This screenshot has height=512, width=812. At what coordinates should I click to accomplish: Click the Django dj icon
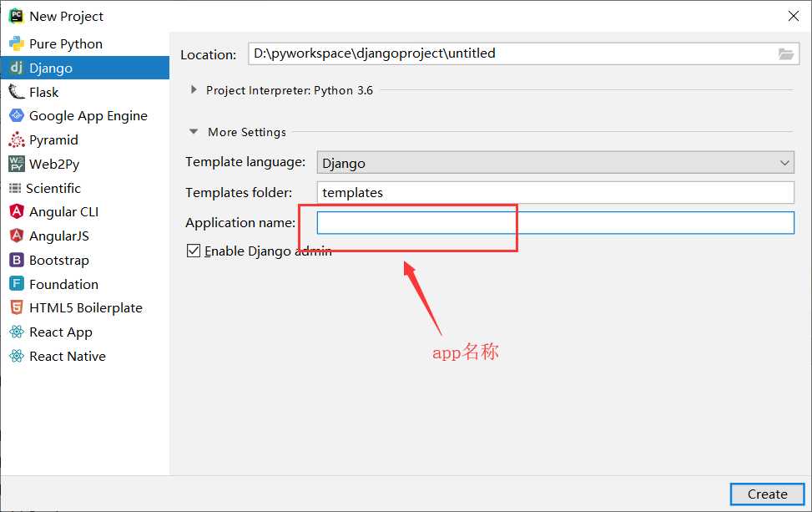(x=17, y=68)
